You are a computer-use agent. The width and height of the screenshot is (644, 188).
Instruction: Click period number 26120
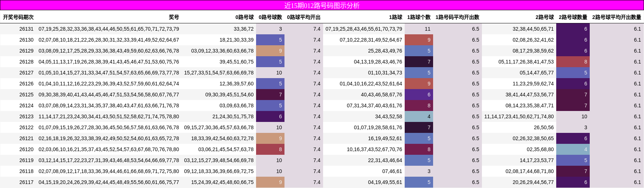coord(26,149)
